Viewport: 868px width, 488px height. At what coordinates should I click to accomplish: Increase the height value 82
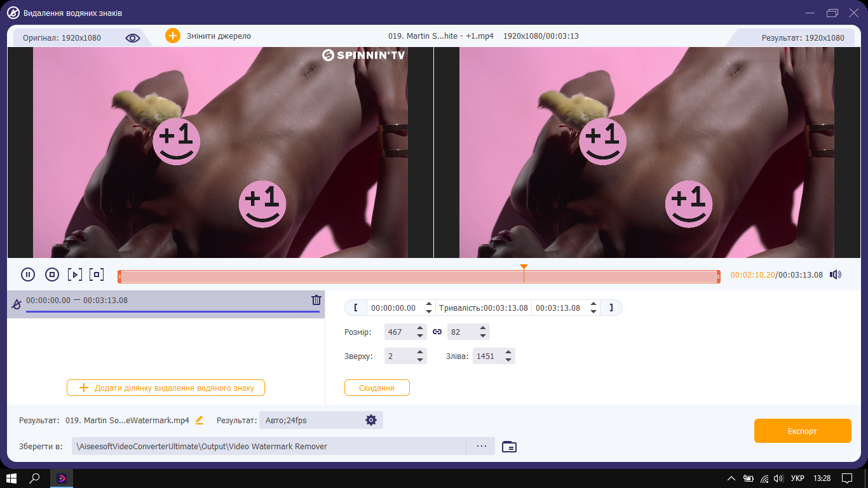tap(483, 329)
